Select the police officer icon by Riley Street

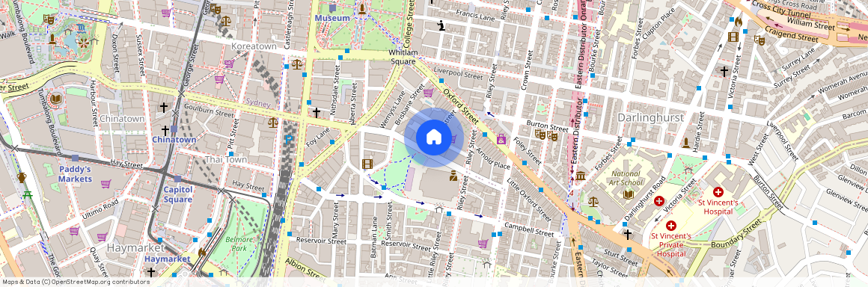(x=453, y=176)
